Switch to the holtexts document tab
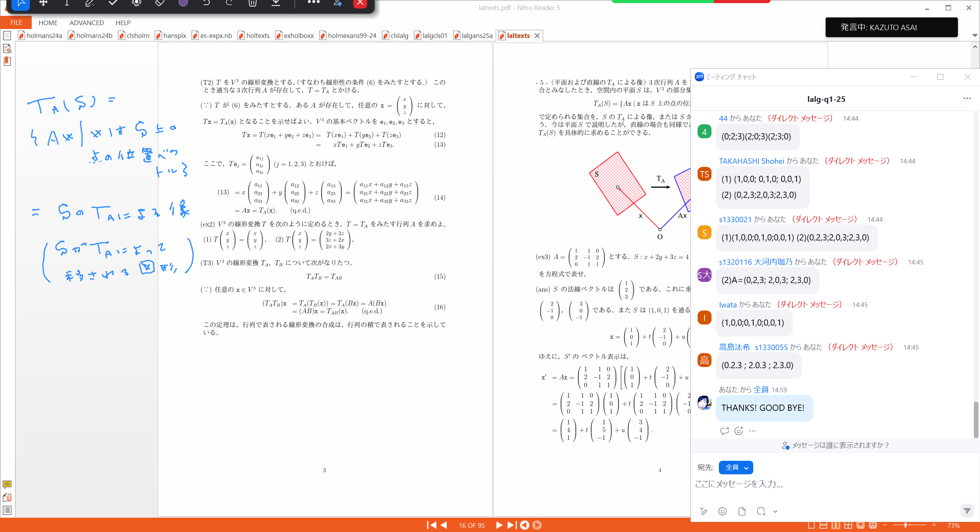Image resolution: width=980 pixels, height=532 pixels. click(254, 36)
